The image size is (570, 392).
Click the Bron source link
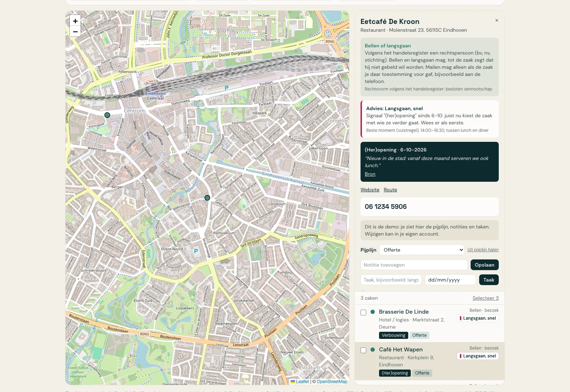pyautogui.click(x=370, y=174)
